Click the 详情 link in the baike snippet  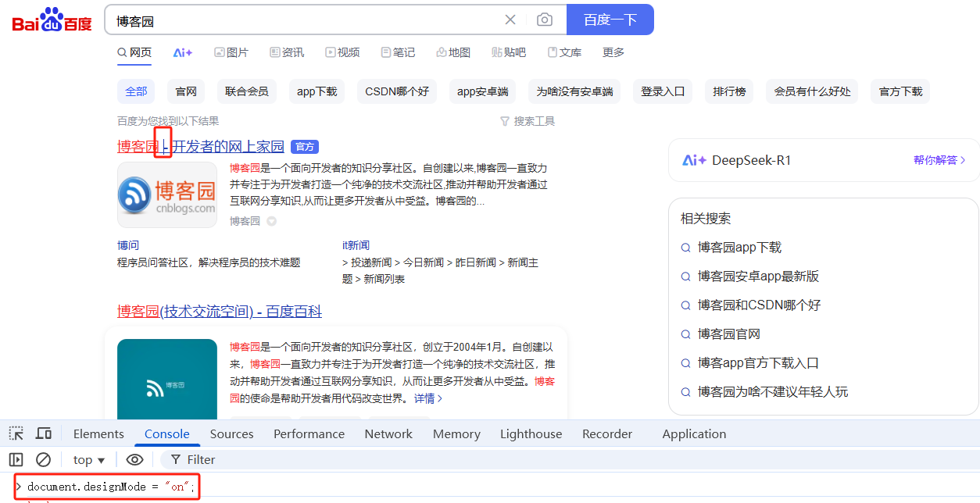coord(428,398)
